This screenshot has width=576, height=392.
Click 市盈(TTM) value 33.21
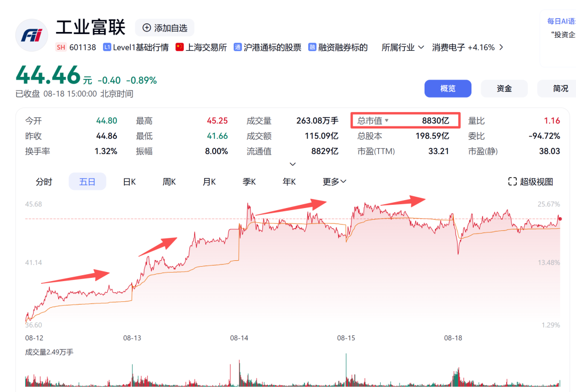point(438,151)
